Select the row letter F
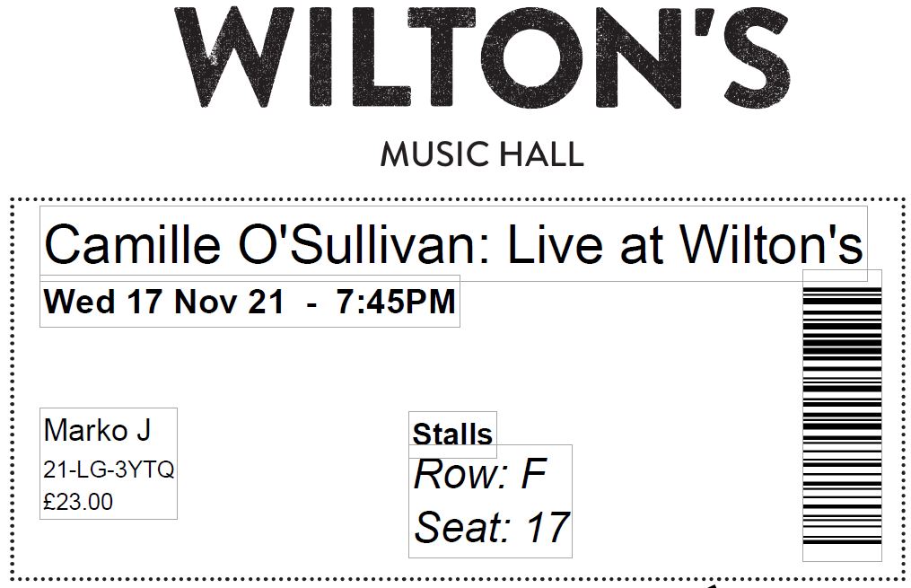911x588 pixels. coord(533,475)
